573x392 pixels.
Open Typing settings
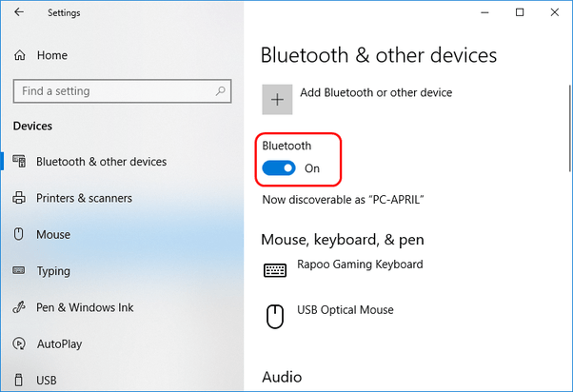(53, 271)
